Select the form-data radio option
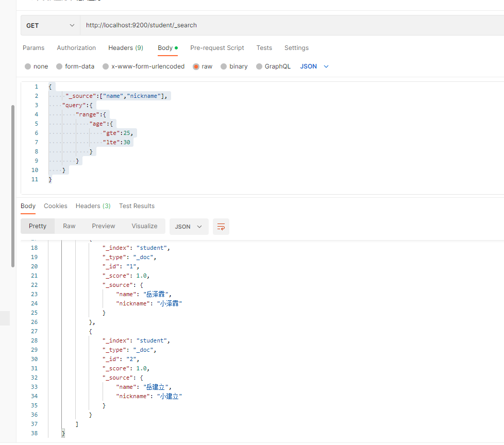This screenshot has width=504, height=445. 59,66
